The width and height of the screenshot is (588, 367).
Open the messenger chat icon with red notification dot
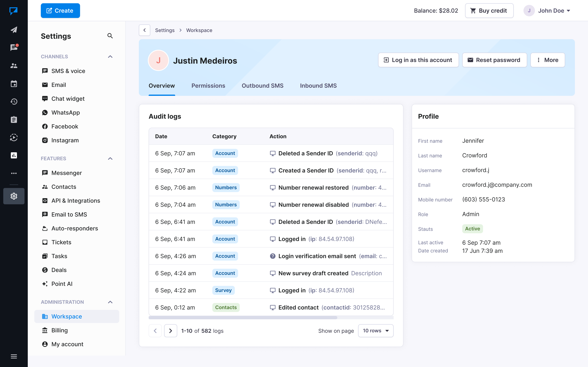coord(14,47)
